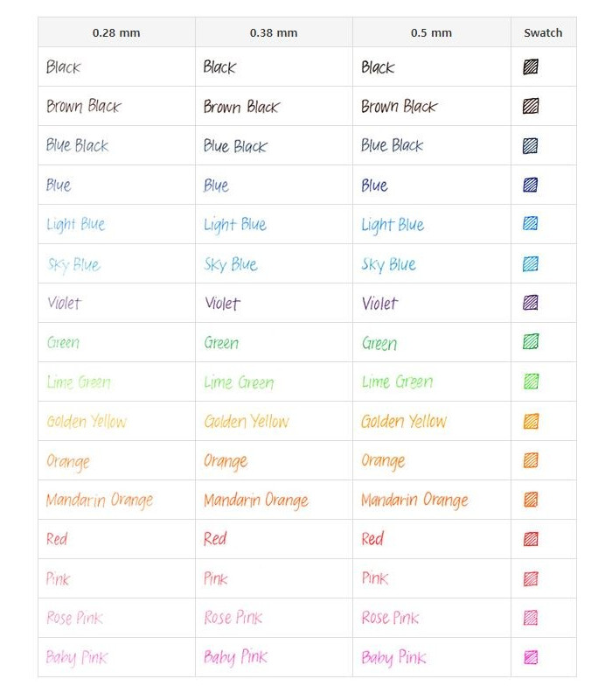
Task: Choose the 0.38 mm Rose Pink sample
Action: [233, 618]
